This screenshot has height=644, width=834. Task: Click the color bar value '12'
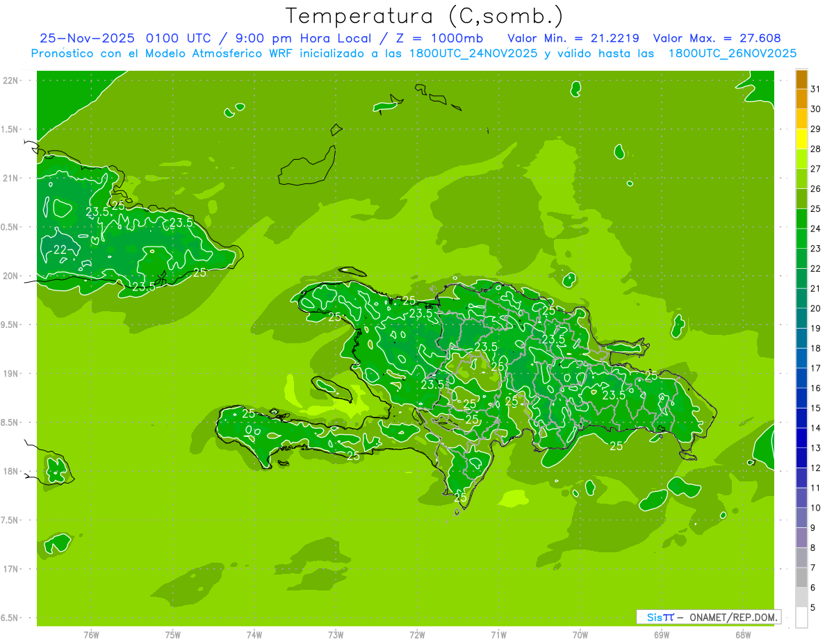(x=816, y=468)
